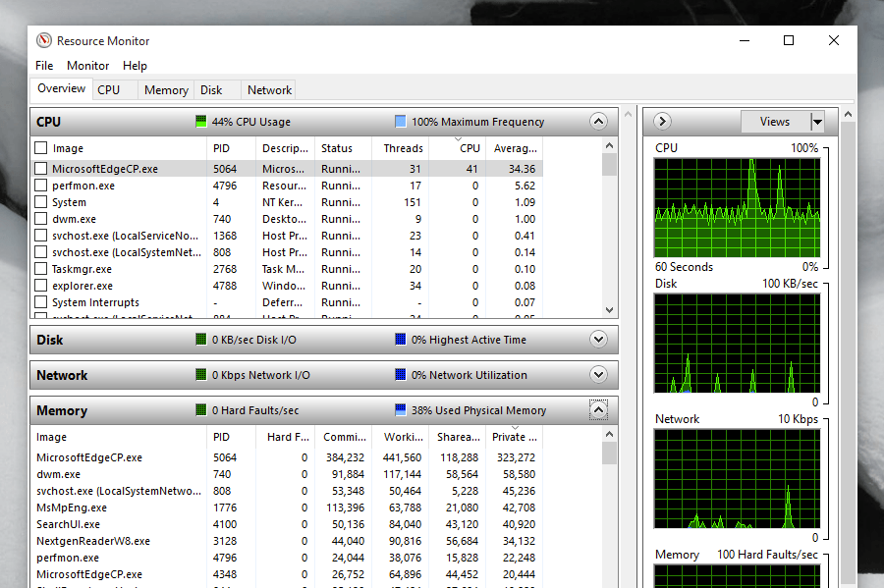Sort by CPU column header
The height and width of the screenshot is (588, 884).
point(458,148)
